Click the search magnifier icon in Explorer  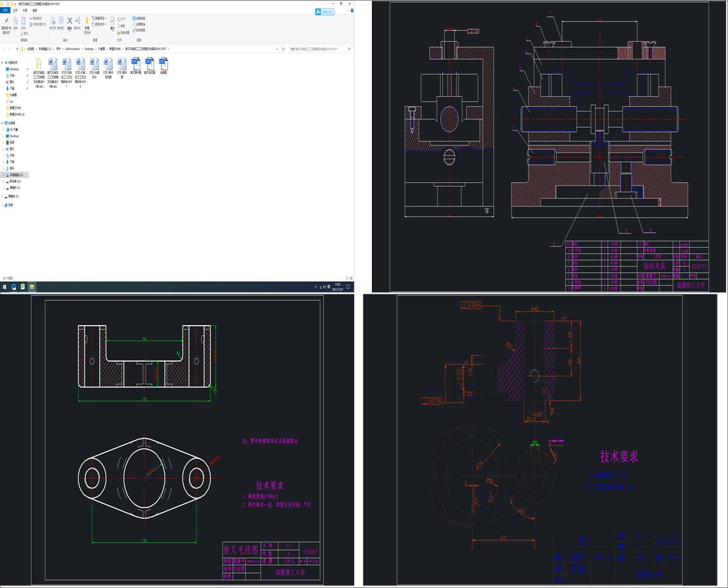point(349,49)
